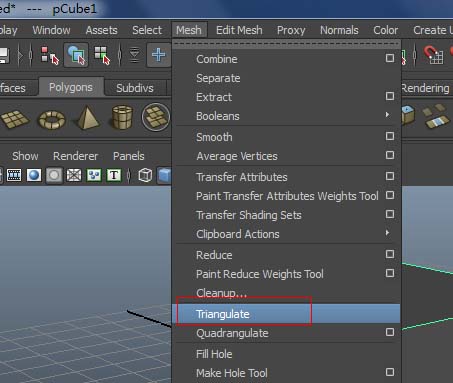453x383 pixels.
Task: Open Transfer Shading Sets options box
Action: tap(390, 214)
